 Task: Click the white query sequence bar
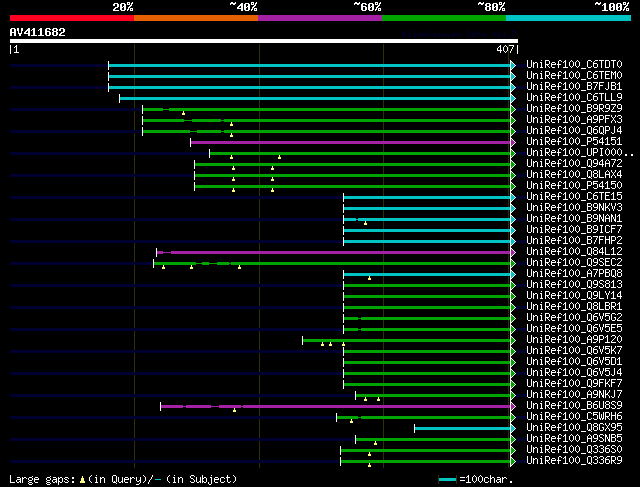tap(264, 41)
